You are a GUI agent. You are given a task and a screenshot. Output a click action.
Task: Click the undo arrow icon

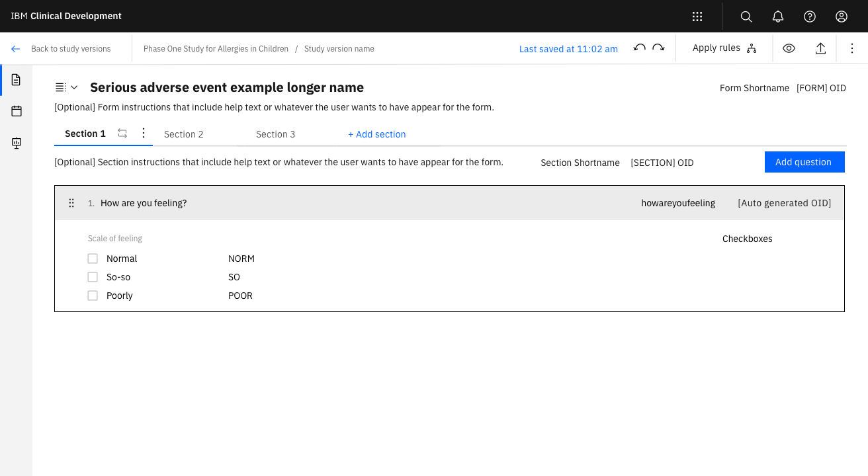pos(639,48)
